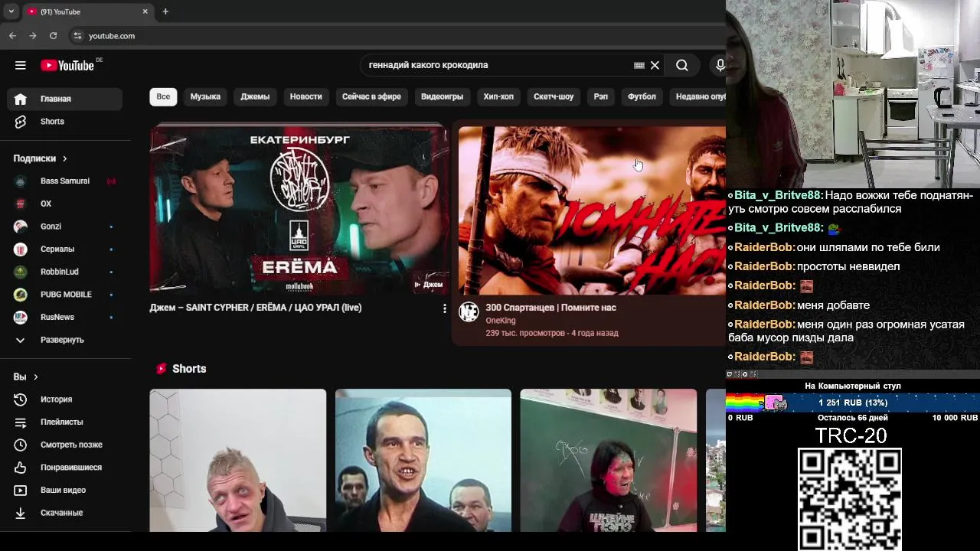Open the virtual keyboard icon in search
The height and width of the screenshot is (551, 980).
639,65
